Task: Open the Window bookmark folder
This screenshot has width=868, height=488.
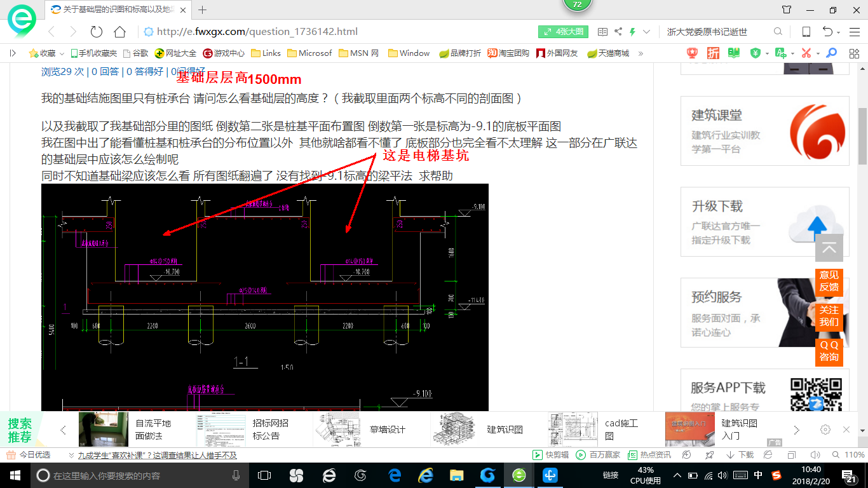Action: click(409, 53)
